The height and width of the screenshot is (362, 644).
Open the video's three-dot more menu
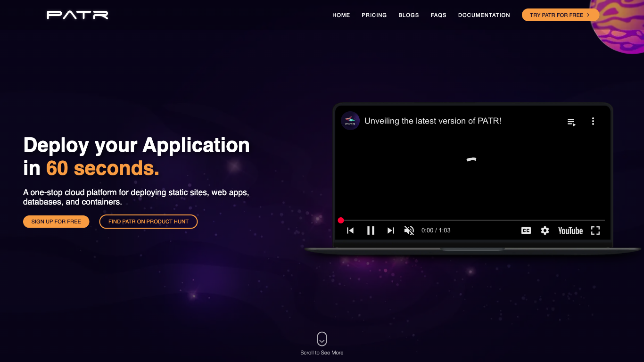pos(593,121)
